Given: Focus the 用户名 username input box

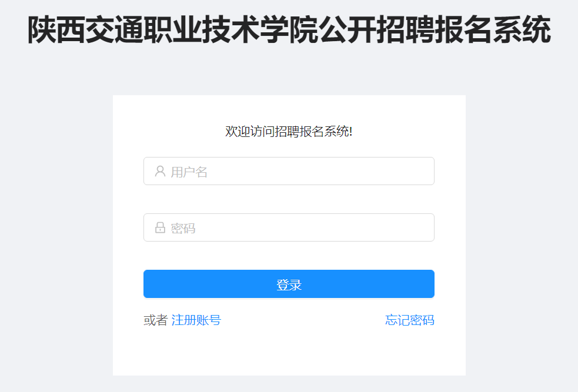Looking at the screenshot, I should click(x=289, y=171).
